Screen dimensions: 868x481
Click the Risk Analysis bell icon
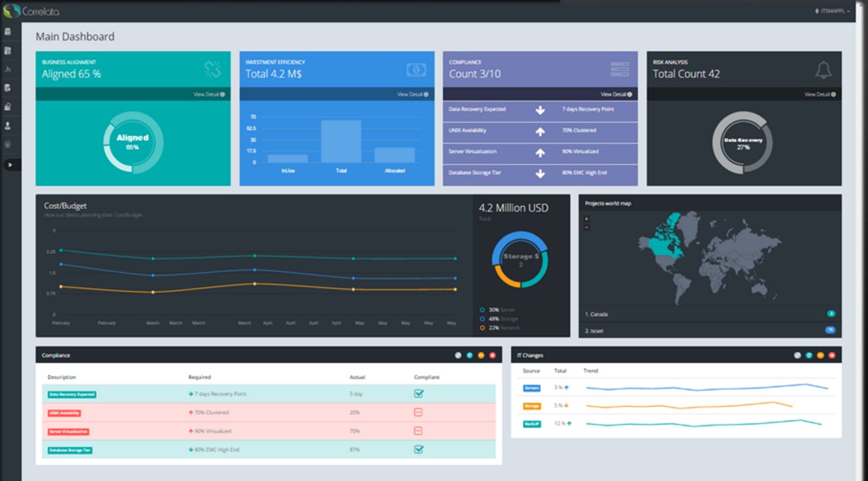pos(823,70)
